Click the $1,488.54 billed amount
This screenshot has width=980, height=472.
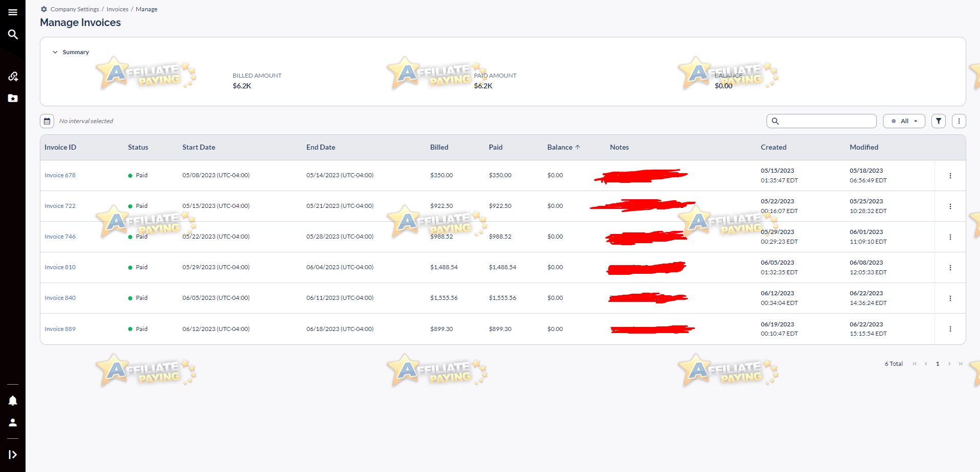pyautogui.click(x=444, y=267)
